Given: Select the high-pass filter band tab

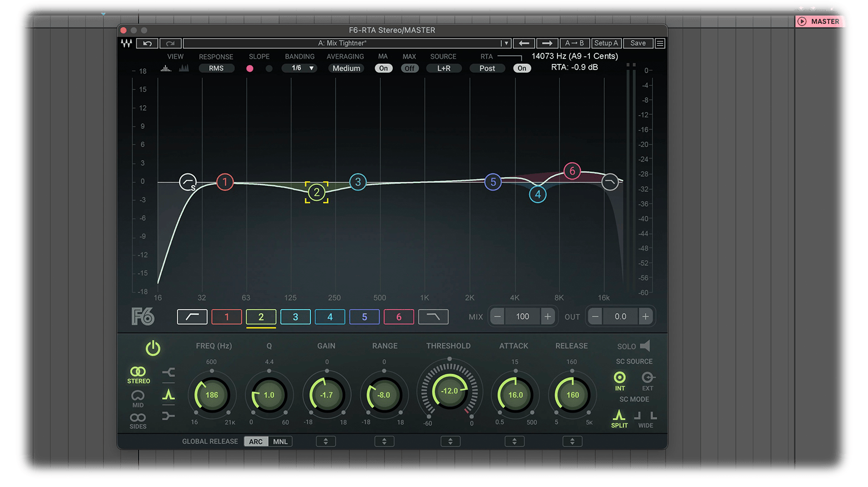Looking at the screenshot, I should [192, 317].
